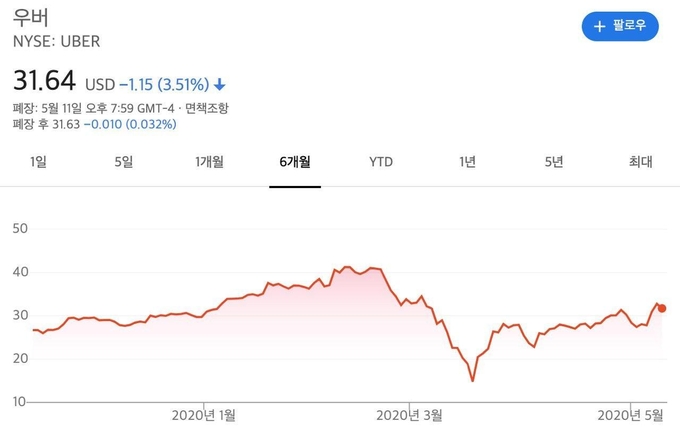Click the plus icon in Follow button
The width and height of the screenshot is (680, 431).
click(599, 26)
